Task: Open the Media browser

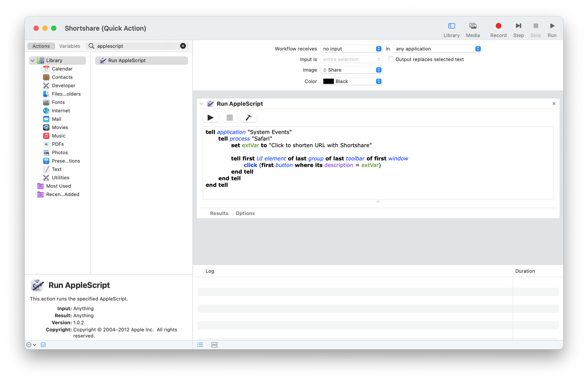Action: [472, 30]
